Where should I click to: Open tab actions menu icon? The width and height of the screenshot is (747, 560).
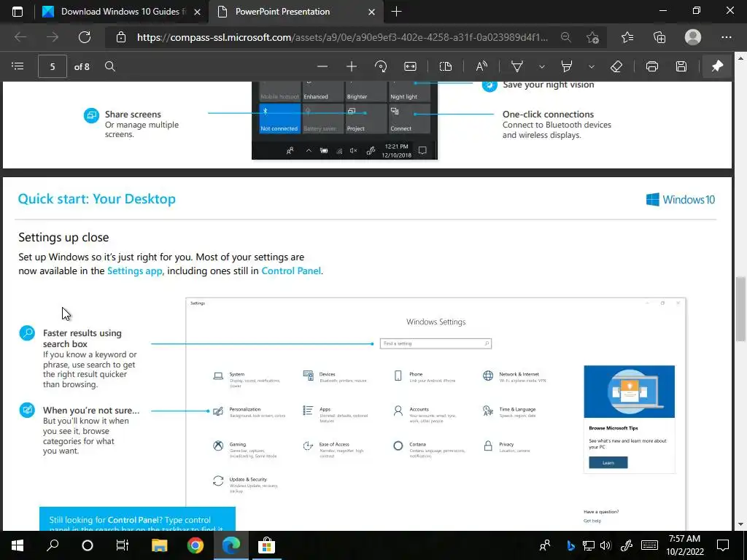pyautogui.click(x=18, y=12)
